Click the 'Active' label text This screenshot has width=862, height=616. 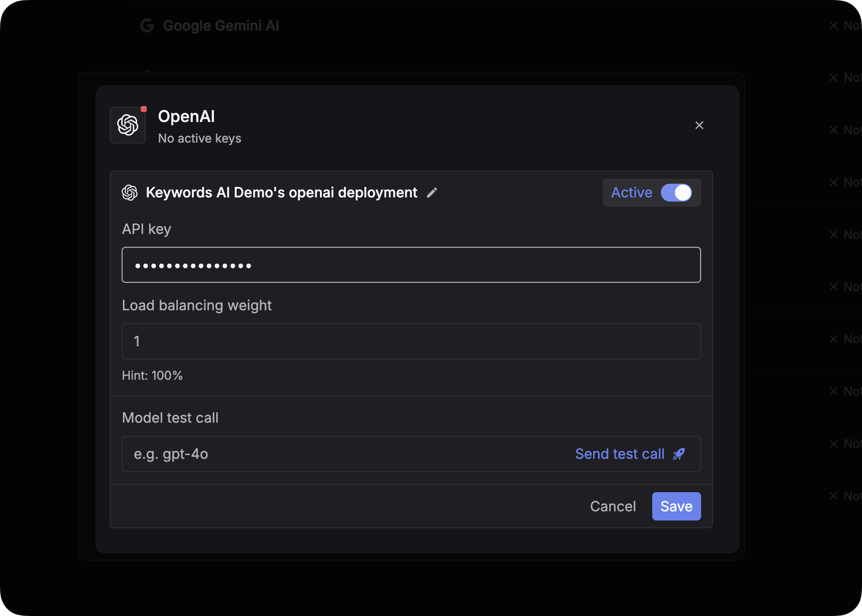pyautogui.click(x=632, y=193)
